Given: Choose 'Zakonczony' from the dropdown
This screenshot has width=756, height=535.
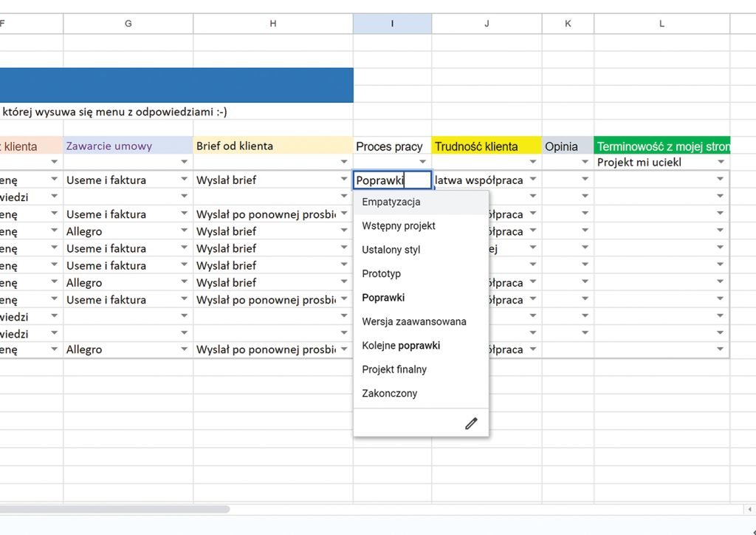Looking at the screenshot, I should 390,393.
